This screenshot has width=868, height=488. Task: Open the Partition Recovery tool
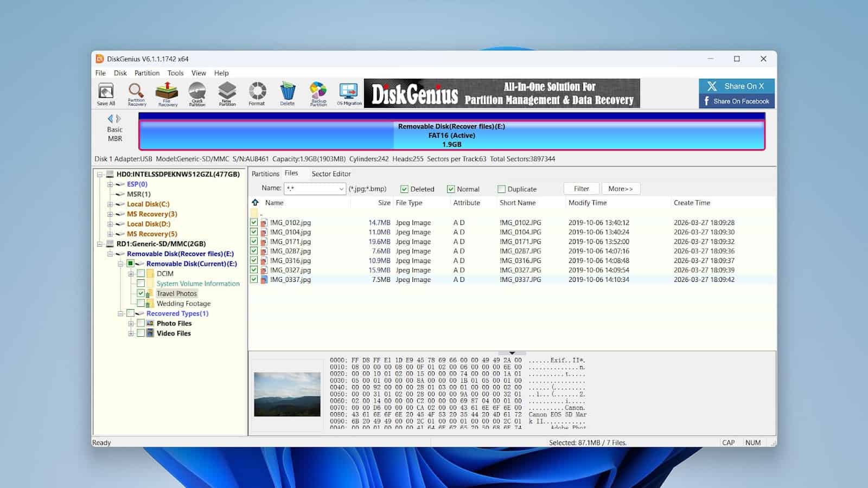136,93
